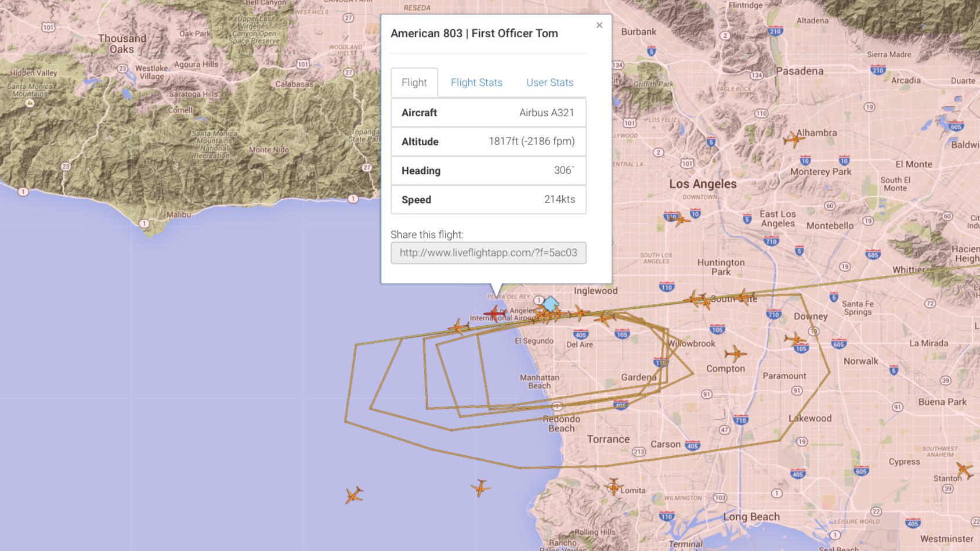This screenshot has width=980, height=551.
Task: Click the Westminster map label
Action: [x=947, y=539]
